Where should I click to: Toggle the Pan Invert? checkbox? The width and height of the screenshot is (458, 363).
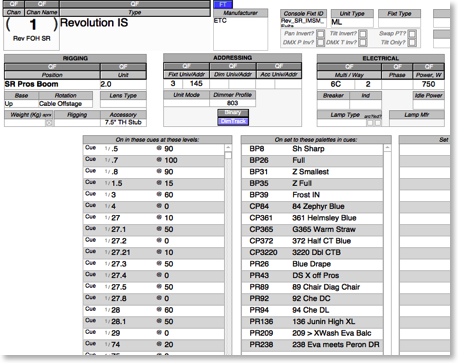320,34
